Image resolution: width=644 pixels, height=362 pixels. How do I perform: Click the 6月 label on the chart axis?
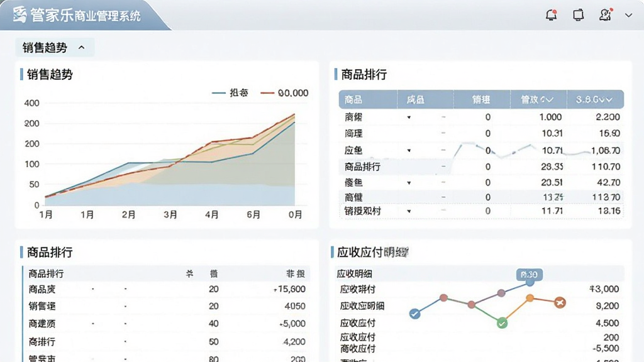pyautogui.click(x=253, y=215)
